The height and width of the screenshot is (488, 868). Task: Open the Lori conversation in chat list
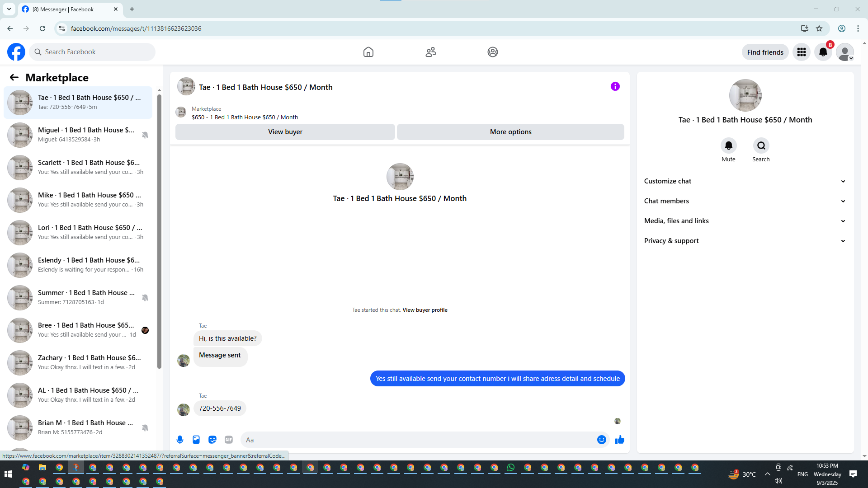coord(78,233)
